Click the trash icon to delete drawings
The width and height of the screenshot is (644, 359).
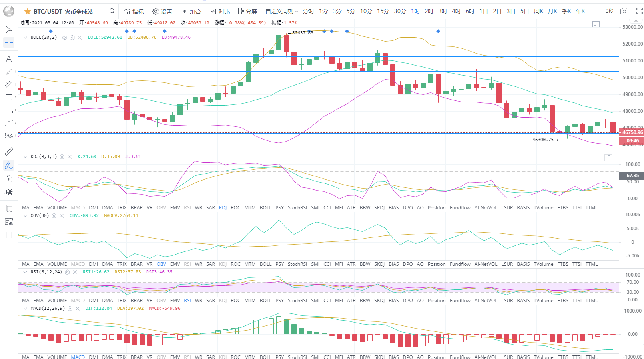click(8, 235)
